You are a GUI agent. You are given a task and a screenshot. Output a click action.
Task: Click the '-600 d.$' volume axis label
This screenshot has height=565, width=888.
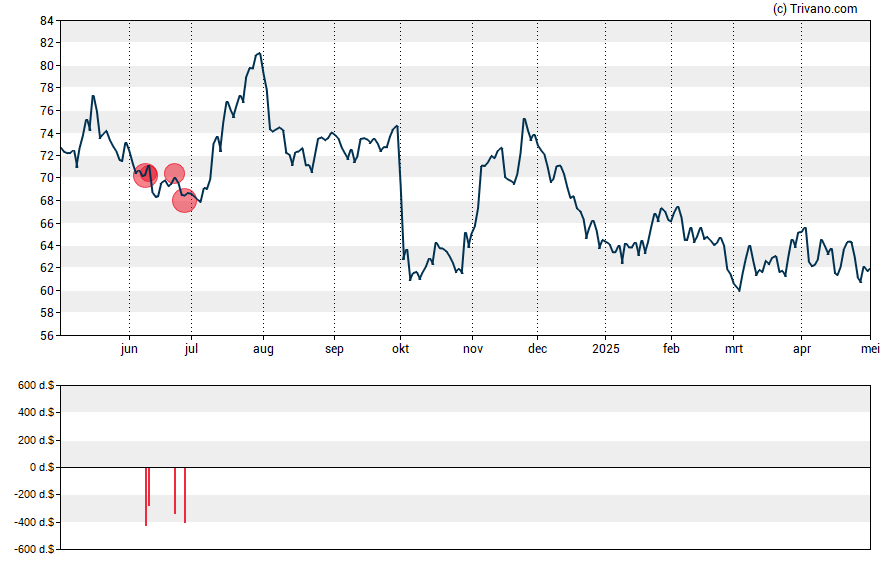pos(34,549)
